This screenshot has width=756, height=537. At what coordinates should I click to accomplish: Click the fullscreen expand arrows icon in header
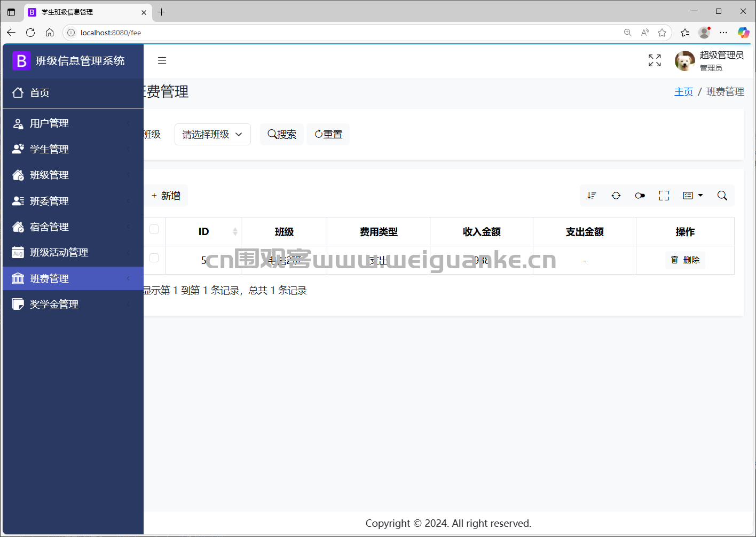(655, 60)
